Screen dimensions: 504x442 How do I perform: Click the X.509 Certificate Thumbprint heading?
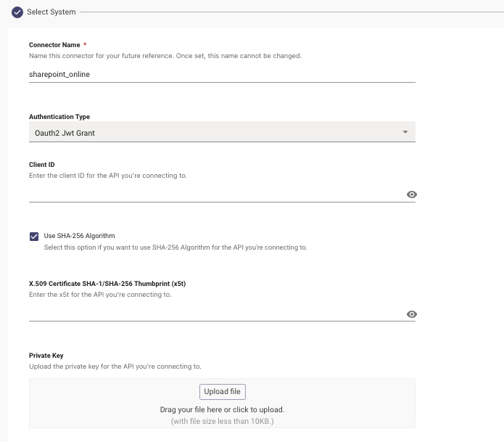(107, 283)
